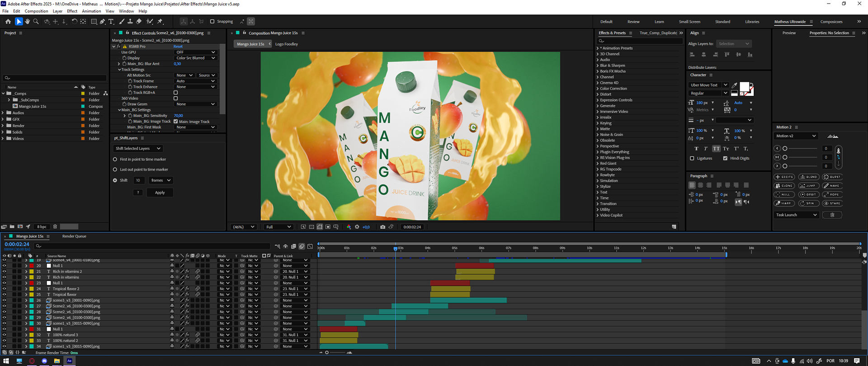Open the Display dropdown Color Src Blurred
This screenshot has height=366, width=868.
195,58
